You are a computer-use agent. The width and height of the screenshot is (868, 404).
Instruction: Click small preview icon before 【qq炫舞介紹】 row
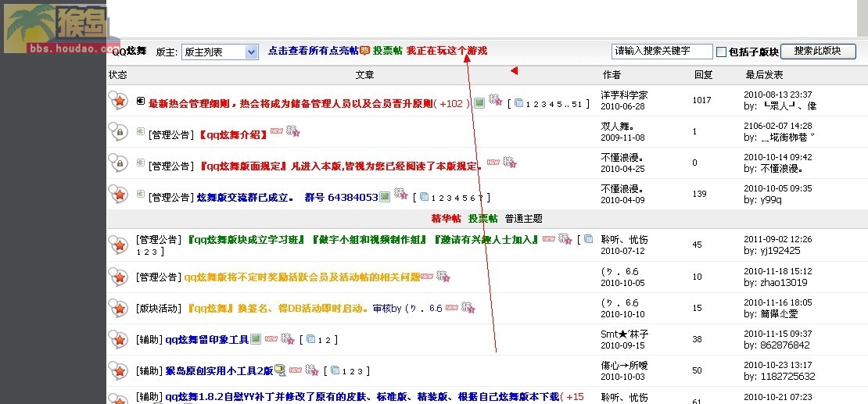pos(141,132)
